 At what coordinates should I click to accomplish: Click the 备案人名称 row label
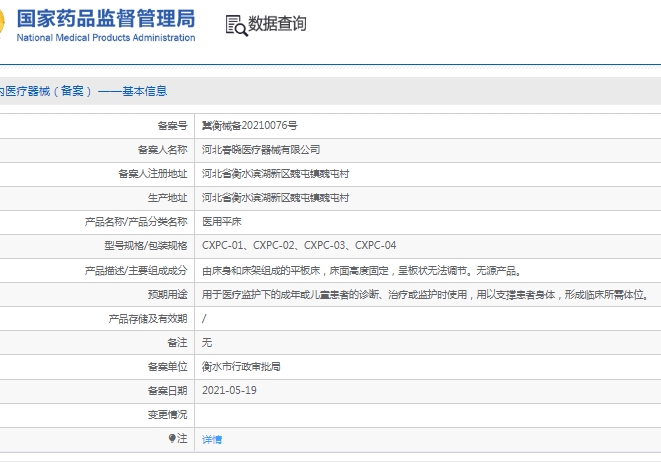pos(162,150)
